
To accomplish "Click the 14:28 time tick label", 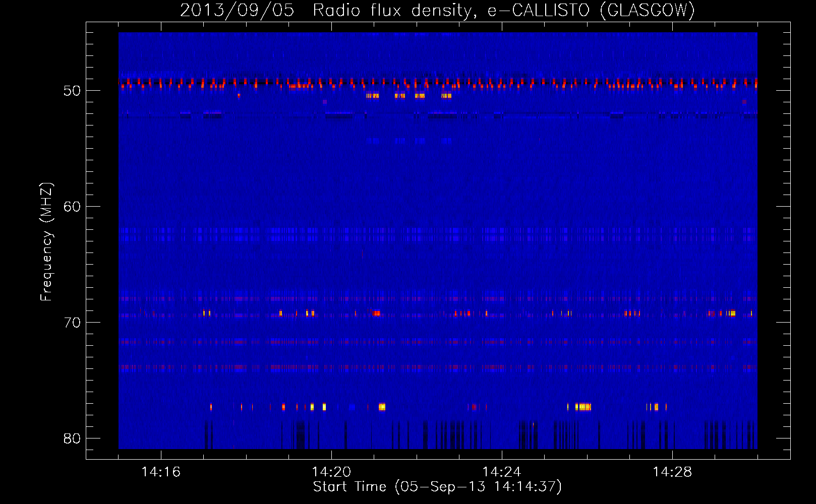I will [x=672, y=472].
